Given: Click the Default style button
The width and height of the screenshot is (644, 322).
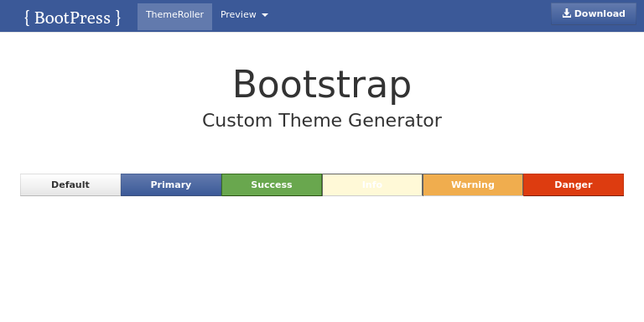Looking at the screenshot, I should pos(70,184).
